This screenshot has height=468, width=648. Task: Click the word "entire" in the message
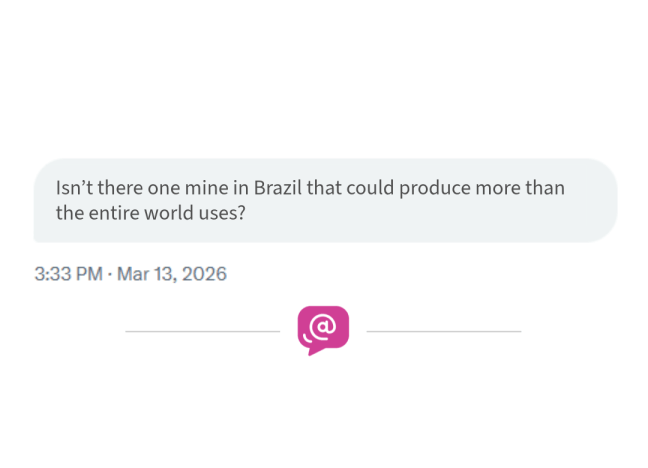[110, 212]
